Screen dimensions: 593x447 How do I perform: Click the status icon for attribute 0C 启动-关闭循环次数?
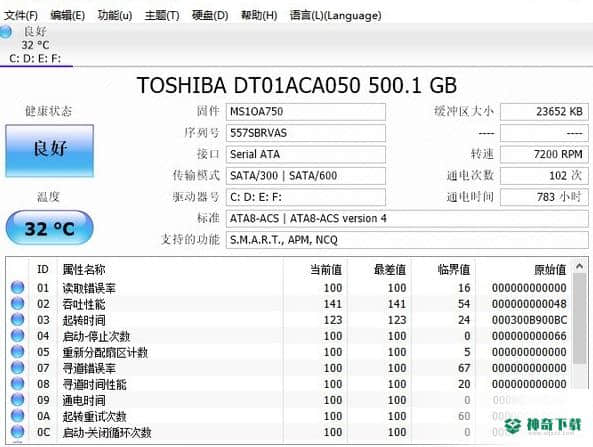(x=17, y=431)
